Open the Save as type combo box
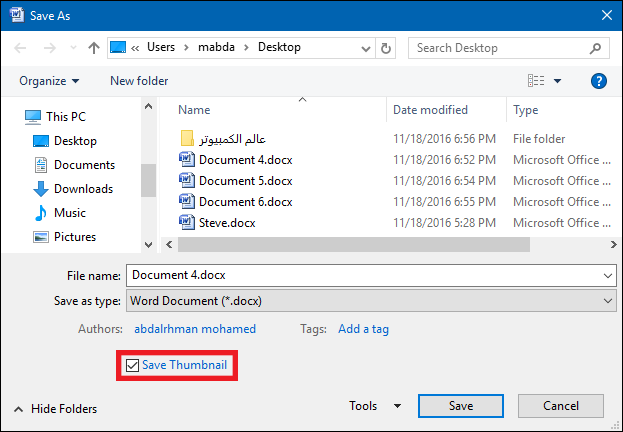This screenshot has height=432, width=623. [x=371, y=301]
